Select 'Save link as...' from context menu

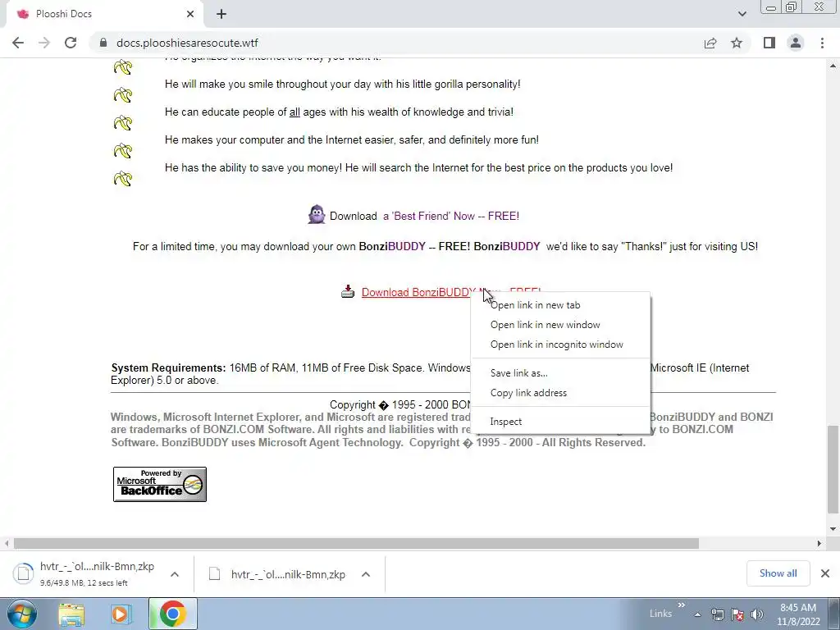[560, 373]
